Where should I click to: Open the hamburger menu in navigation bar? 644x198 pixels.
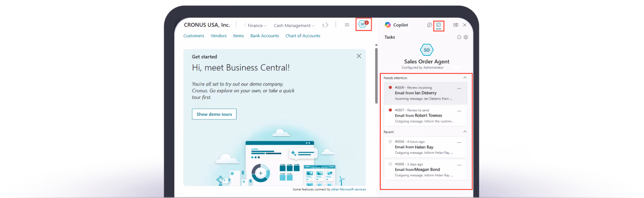347,25
